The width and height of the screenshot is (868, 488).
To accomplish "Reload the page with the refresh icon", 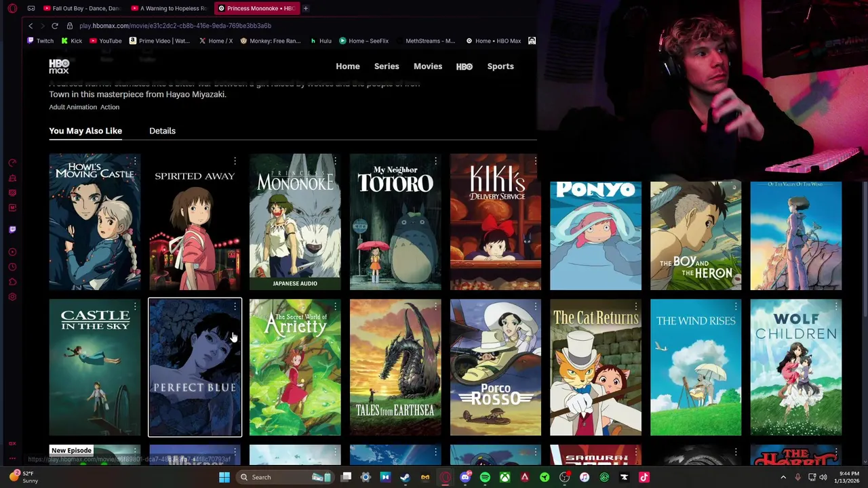I will 55,26.
